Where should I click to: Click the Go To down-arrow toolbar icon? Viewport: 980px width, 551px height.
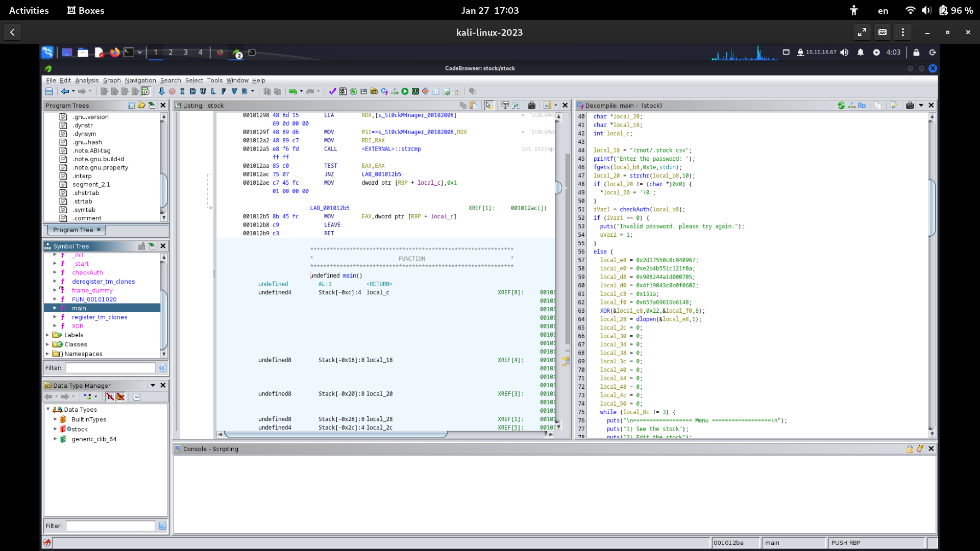[x=161, y=91]
